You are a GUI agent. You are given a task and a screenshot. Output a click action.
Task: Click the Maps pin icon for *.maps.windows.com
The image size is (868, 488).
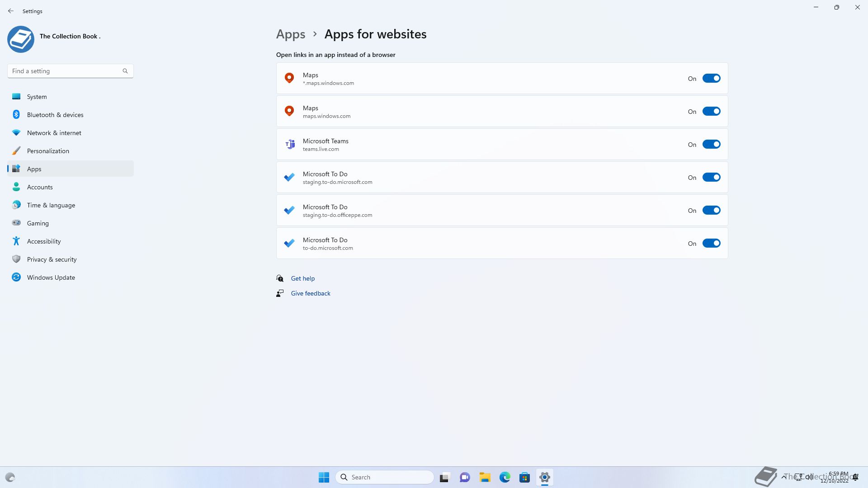tap(289, 78)
